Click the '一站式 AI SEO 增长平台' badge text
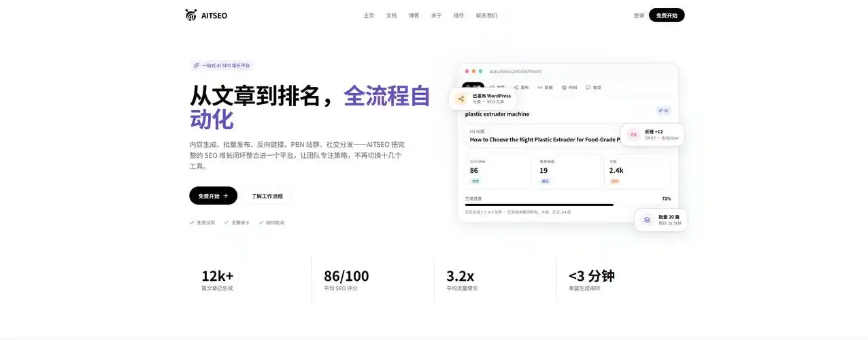The width and height of the screenshot is (868, 340). point(226,65)
